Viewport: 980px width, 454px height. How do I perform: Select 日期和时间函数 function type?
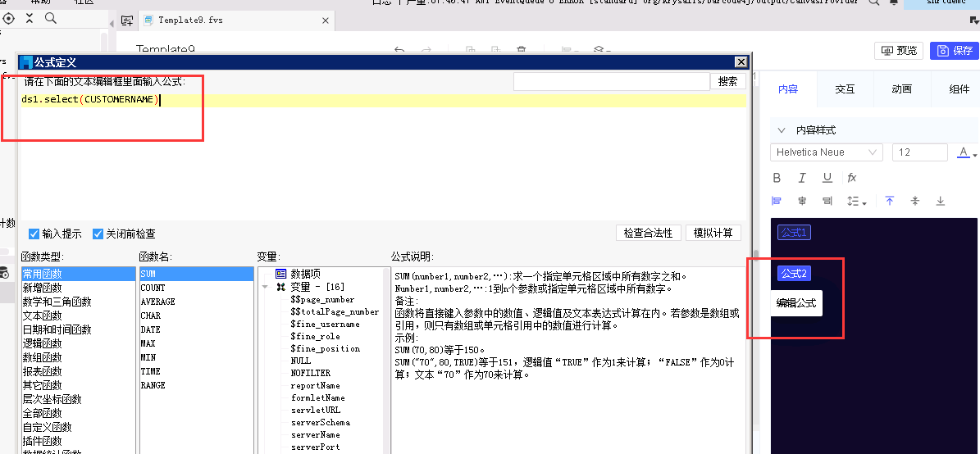[x=78, y=329]
